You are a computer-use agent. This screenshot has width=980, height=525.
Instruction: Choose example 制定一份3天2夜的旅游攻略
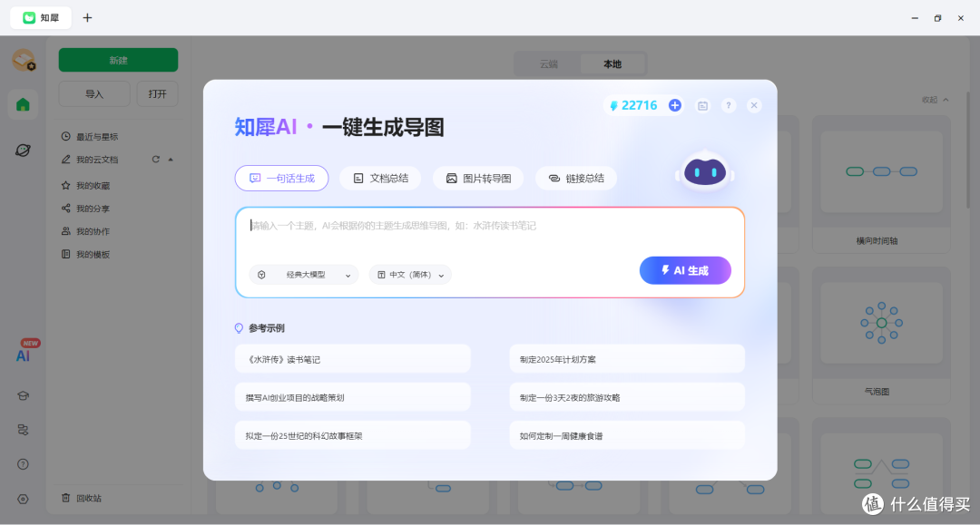pyautogui.click(x=627, y=397)
